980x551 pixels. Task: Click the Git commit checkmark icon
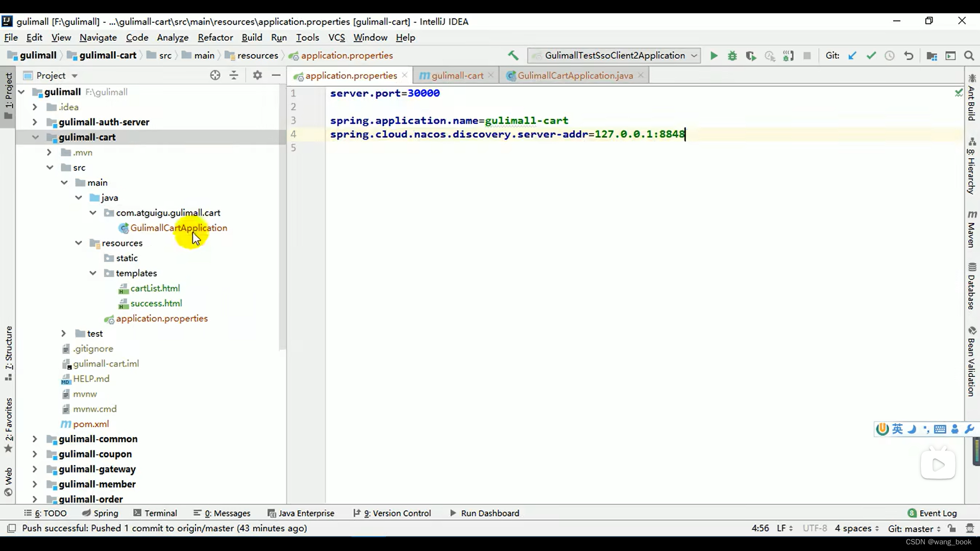(x=871, y=55)
